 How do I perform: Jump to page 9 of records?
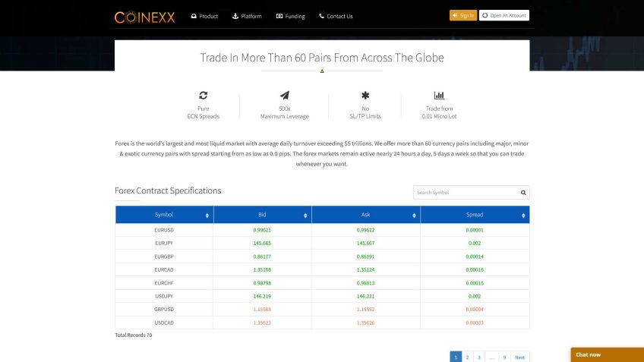coord(504,357)
